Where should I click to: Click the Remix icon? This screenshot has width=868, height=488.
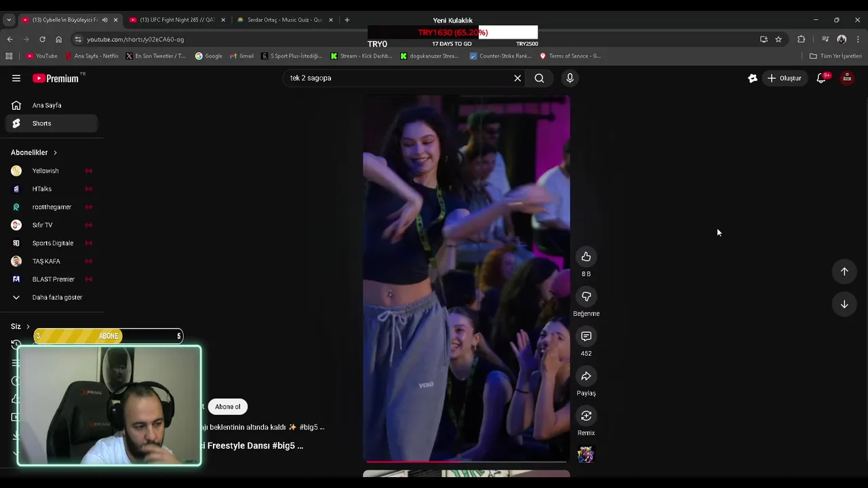point(586,415)
